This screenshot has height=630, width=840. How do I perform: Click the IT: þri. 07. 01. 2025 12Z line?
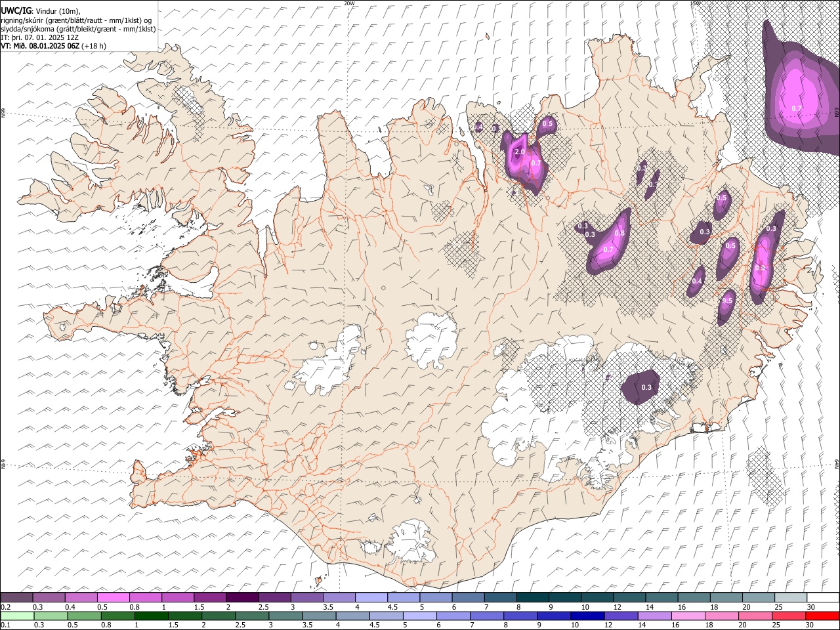tap(39, 37)
